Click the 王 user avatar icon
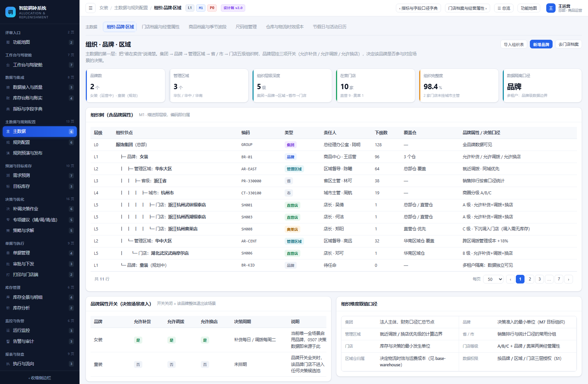This screenshot has height=384, width=588. tap(551, 8)
